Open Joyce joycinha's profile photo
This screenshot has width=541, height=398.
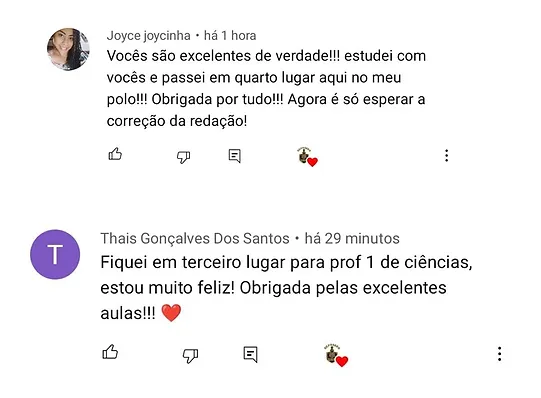click(68, 49)
